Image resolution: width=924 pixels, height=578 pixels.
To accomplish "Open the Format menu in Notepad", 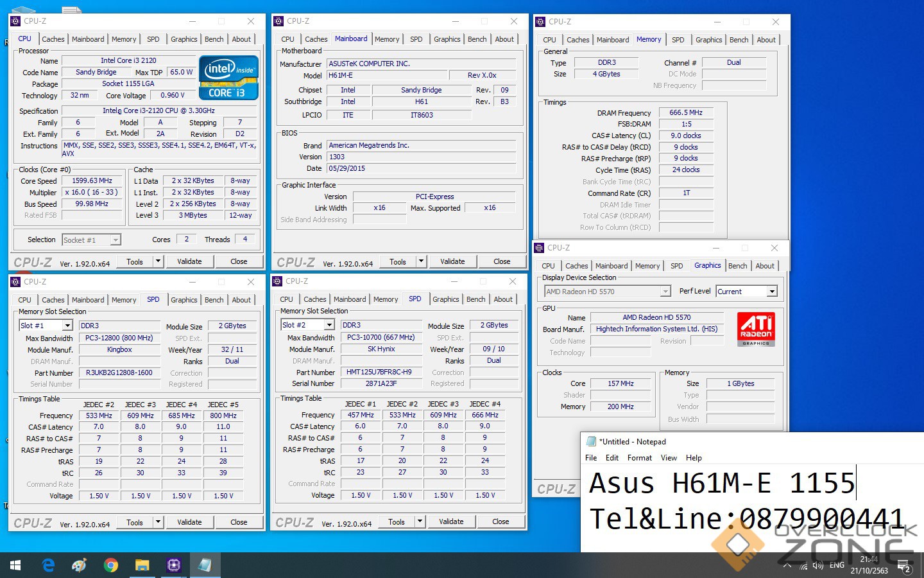I will (x=639, y=458).
